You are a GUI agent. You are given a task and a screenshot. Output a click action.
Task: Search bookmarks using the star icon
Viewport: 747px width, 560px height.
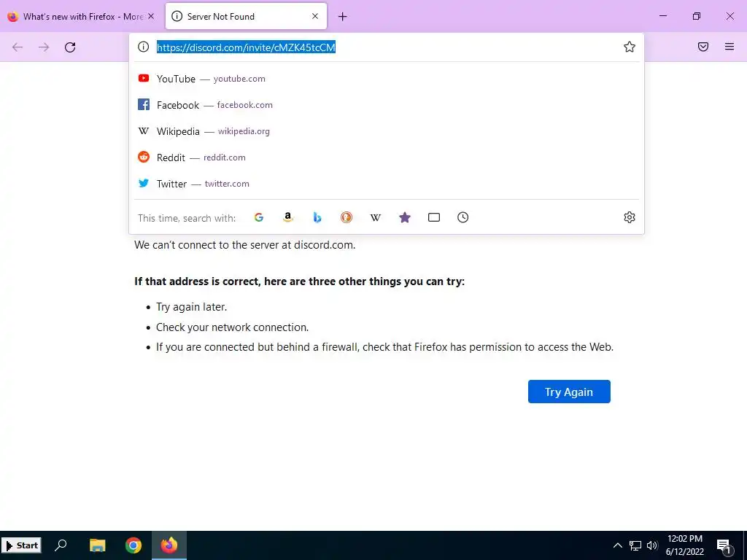click(404, 217)
